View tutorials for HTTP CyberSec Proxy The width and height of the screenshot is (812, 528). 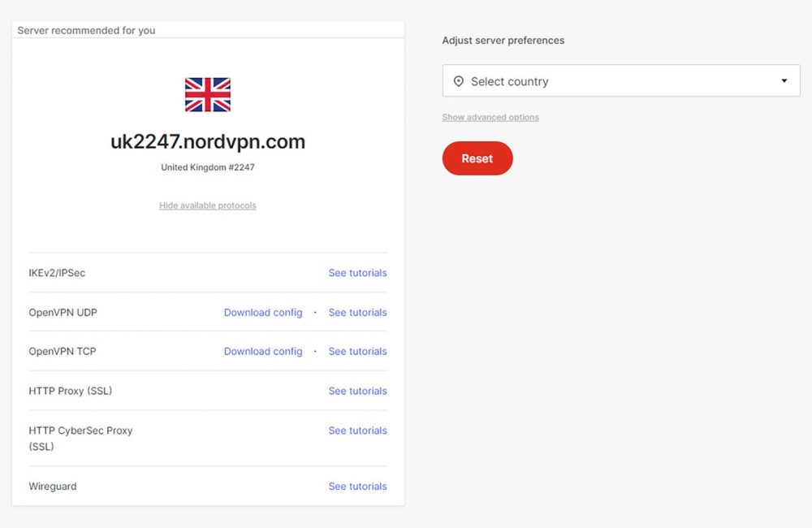[x=357, y=431]
